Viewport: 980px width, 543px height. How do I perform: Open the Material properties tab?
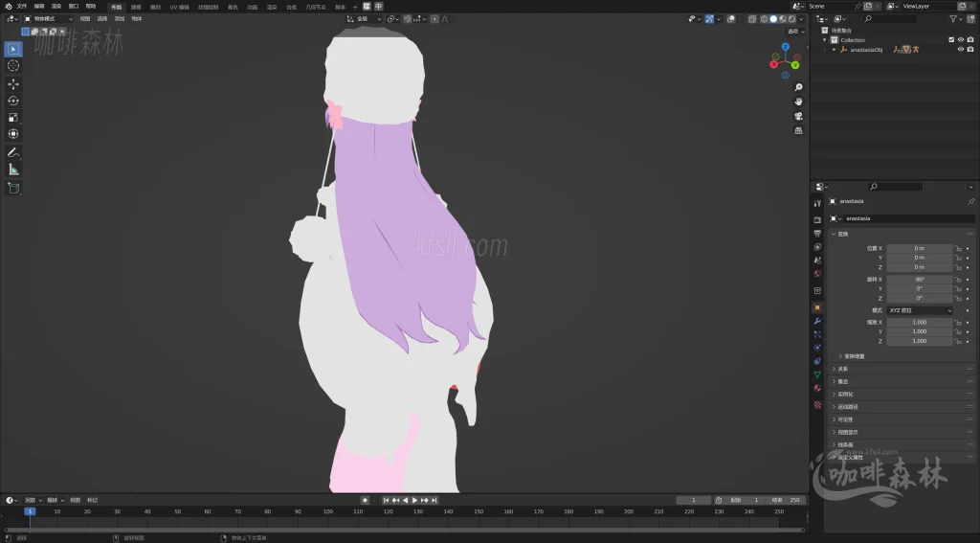(817, 388)
